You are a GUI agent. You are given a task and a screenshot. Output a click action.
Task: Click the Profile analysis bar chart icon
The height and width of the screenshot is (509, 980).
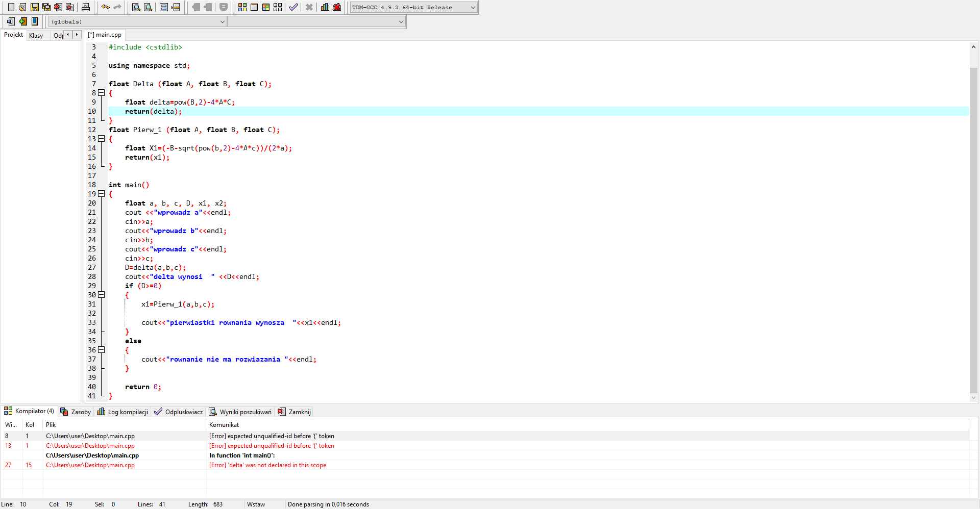coord(325,7)
